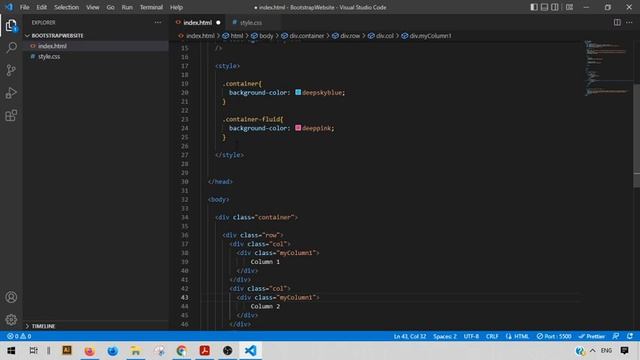This screenshot has width=640, height=360.
Task: Switch to the style.css editor tab
Action: tap(251, 22)
